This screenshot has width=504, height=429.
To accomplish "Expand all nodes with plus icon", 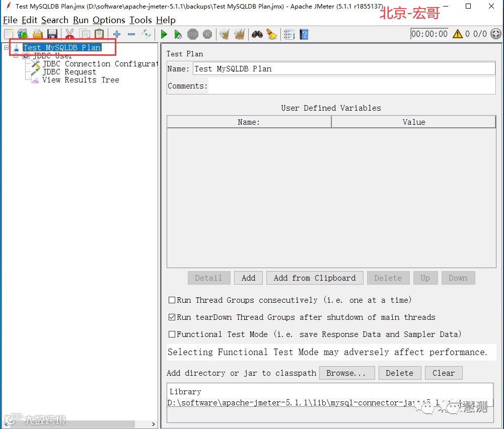I will click(x=117, y=34).
